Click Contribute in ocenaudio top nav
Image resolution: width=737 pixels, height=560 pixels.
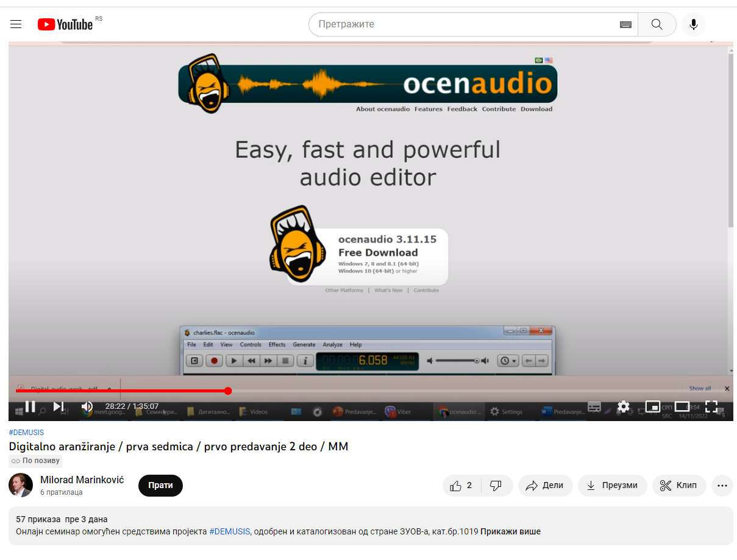coord(499,109)
